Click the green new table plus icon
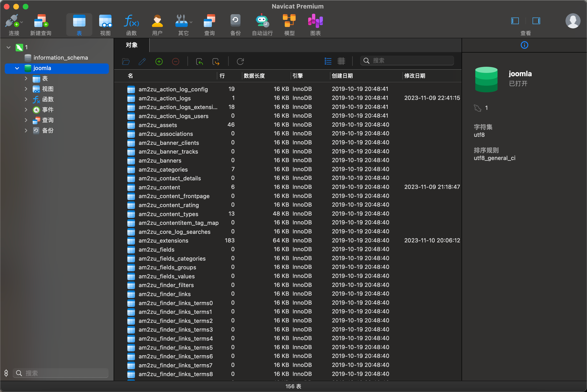The width and height of the screenshot is (587, 392). click(x=159, y=62)
